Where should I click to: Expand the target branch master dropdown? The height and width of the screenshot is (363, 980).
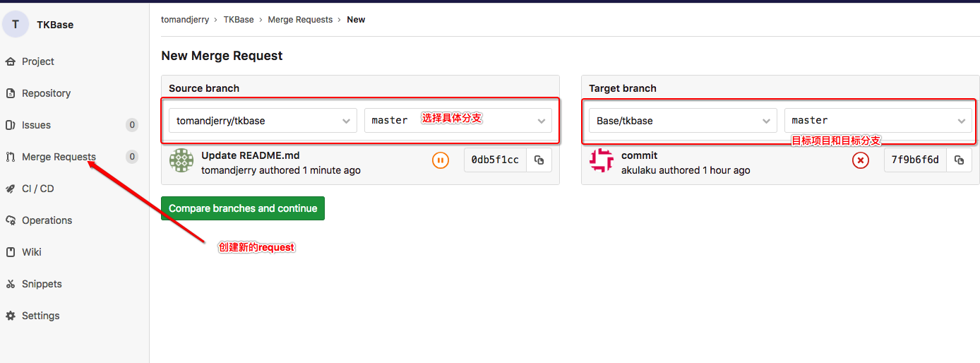click(x=878, y=121)
